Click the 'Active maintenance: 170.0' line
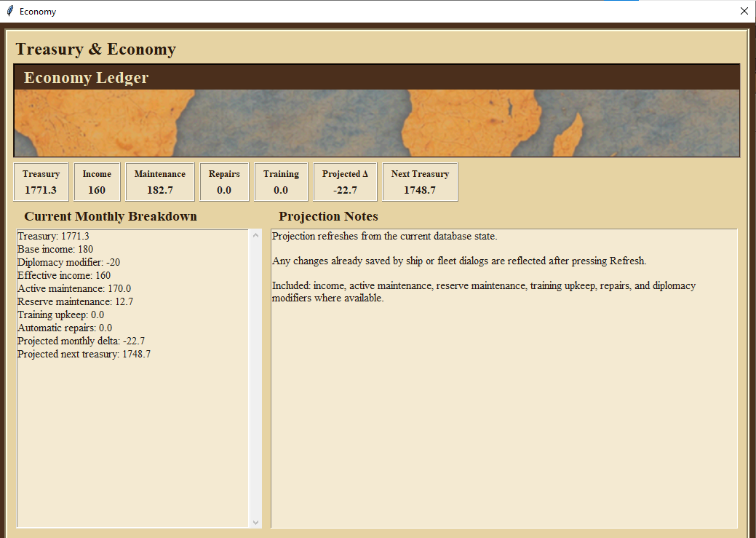This screenshot has width=756, height=538. point(74,288)
